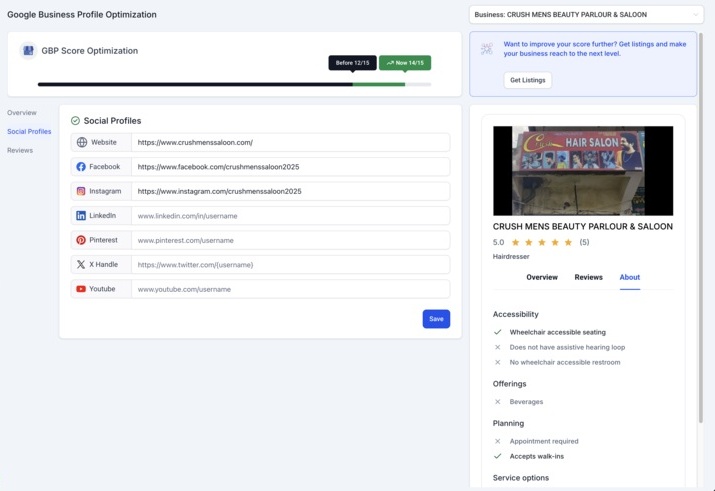Image resolution: width=715 pixels, height=491 pixels.
Task: Click the first gold rating star
Action: coord(515,242)
